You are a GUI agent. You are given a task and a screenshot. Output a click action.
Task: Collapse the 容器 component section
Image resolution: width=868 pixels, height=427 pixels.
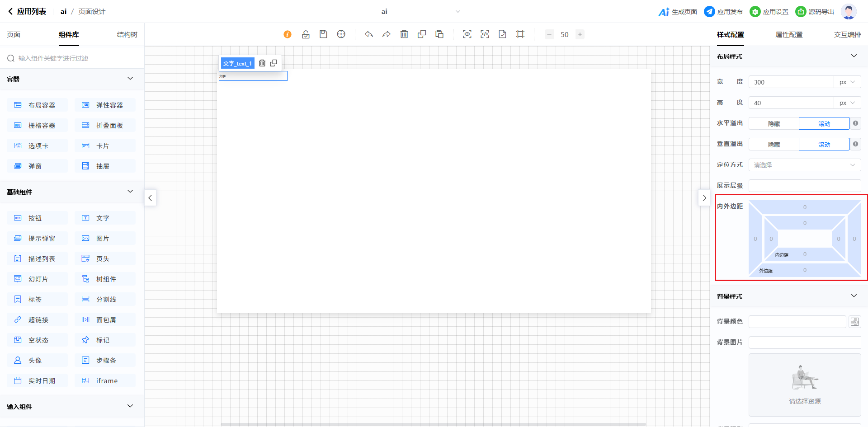(x=130, y=79)
